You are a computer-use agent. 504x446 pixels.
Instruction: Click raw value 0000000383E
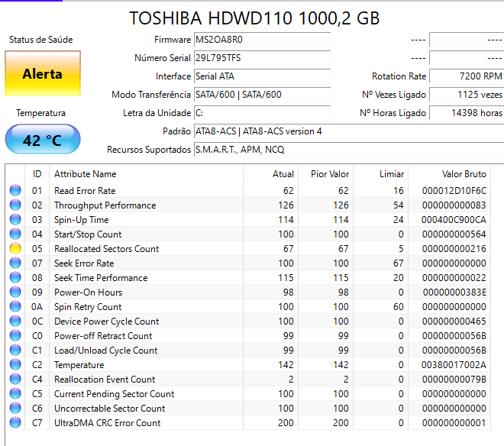454,292
